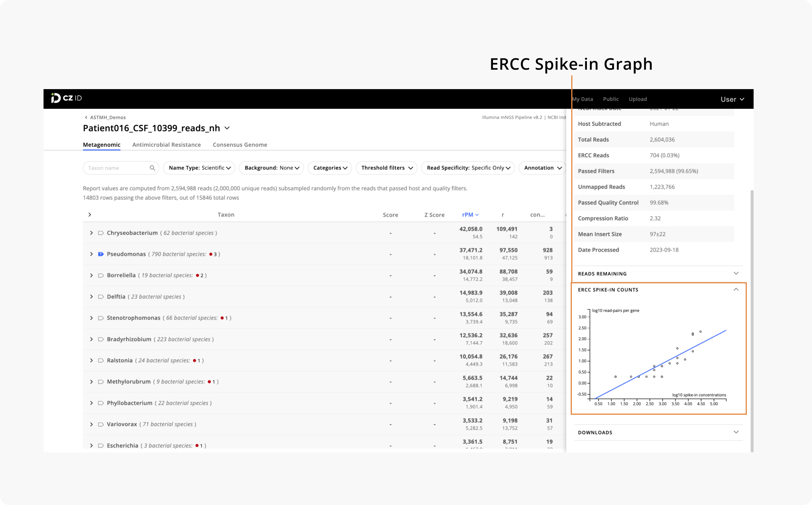The width and height of the screenshot is (812, 505).
Task: Click the sort chevron on the rPM column
Action: point(477,215)
